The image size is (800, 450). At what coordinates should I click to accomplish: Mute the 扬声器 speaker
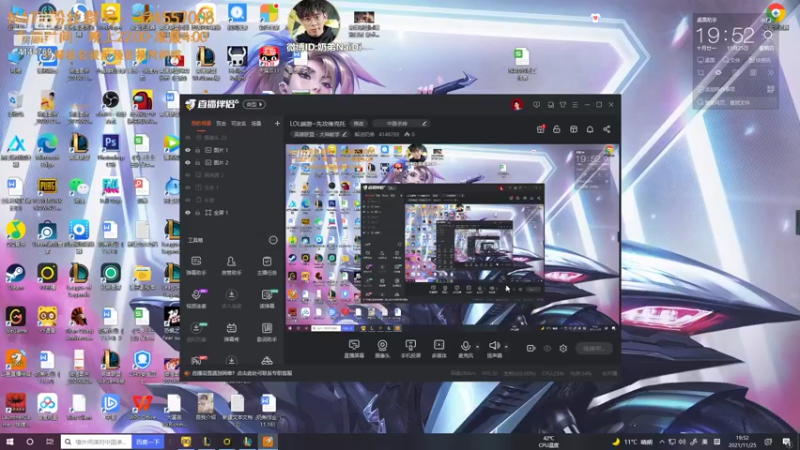click(494, 349)
